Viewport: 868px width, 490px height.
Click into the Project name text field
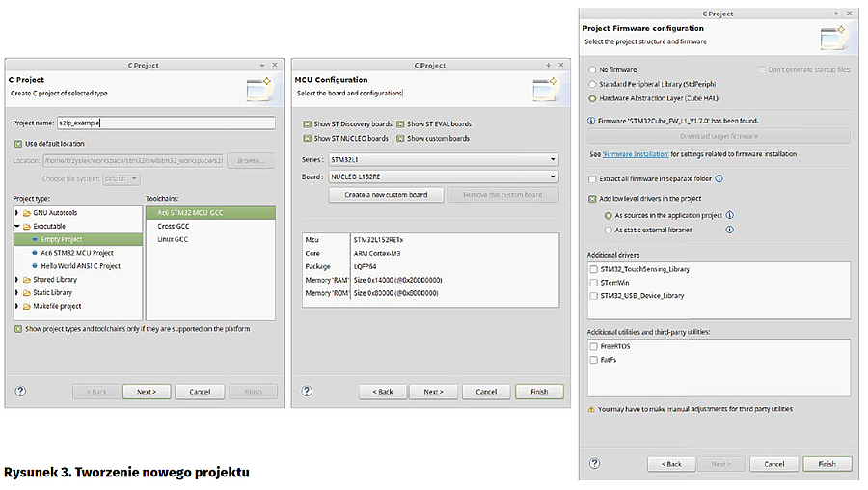(x=166, y=122)
